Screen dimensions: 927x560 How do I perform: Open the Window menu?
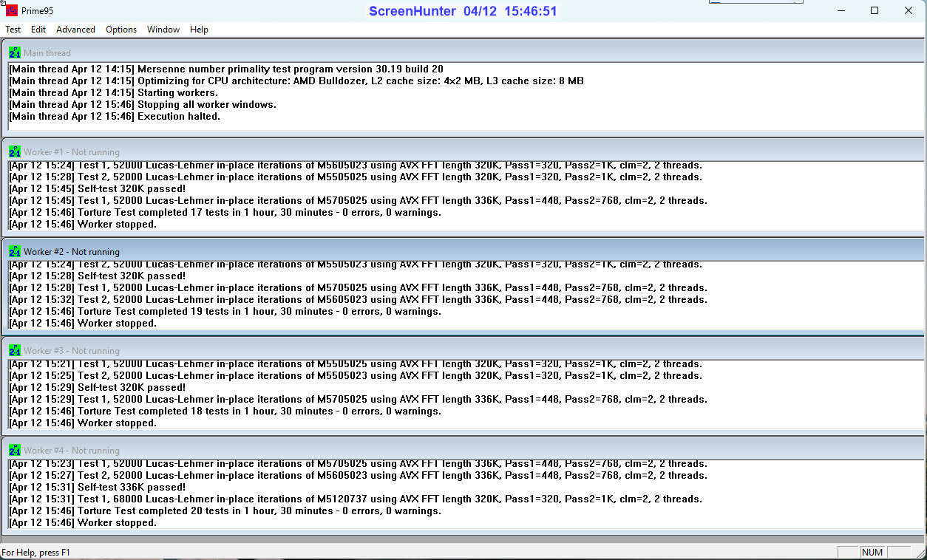tap(163, 30)
